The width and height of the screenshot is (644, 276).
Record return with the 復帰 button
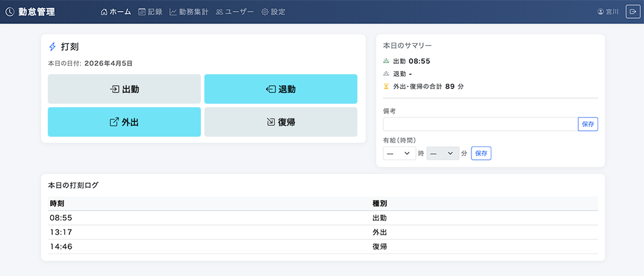[281, 122]
